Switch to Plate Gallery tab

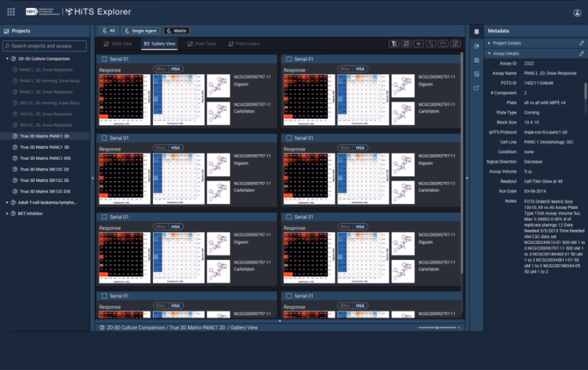pyautogui.click(x=244, y=44)
